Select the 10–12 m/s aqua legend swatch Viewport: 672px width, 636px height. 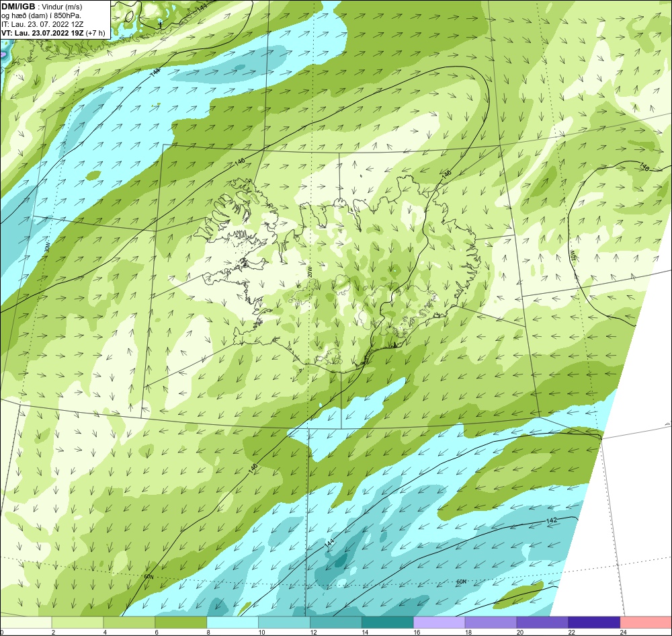click(284, 622)
